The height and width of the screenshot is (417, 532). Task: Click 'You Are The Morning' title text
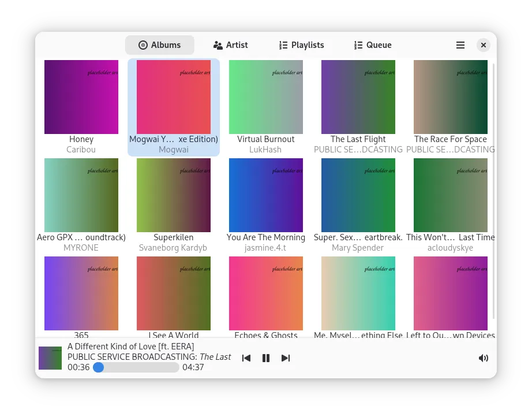coord(266,237)
